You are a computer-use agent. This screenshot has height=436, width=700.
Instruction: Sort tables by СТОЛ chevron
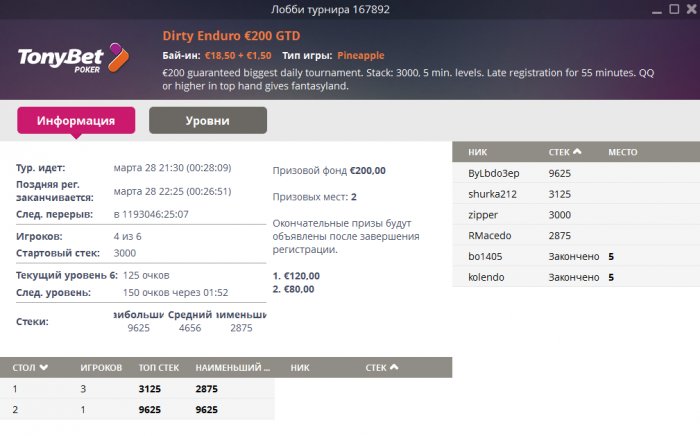point(44,367)
